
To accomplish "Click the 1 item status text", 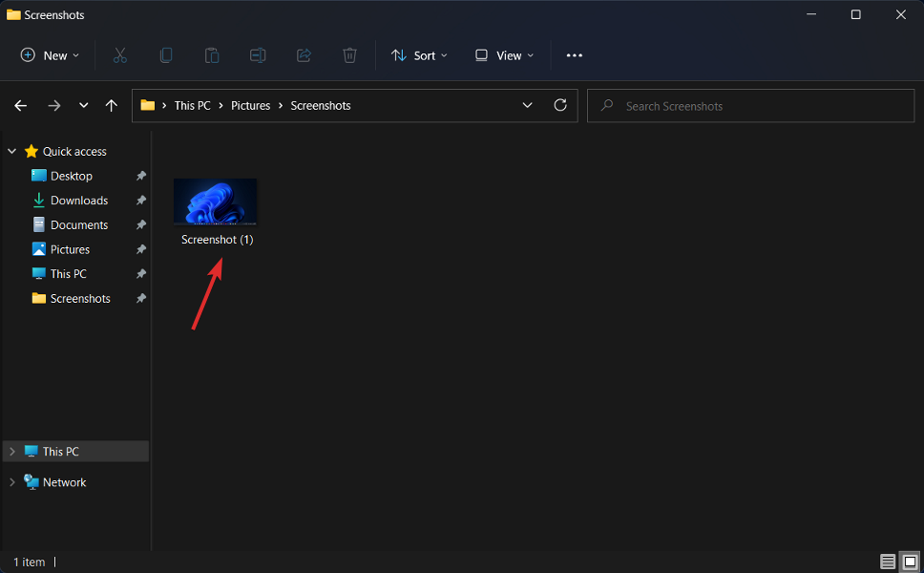I will point(30,562).
